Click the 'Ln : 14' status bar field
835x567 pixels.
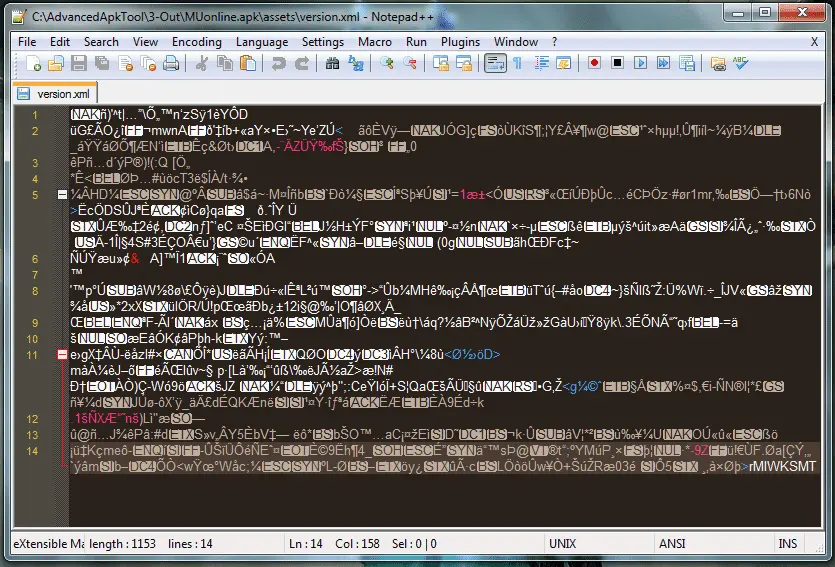tap(306, 544)
